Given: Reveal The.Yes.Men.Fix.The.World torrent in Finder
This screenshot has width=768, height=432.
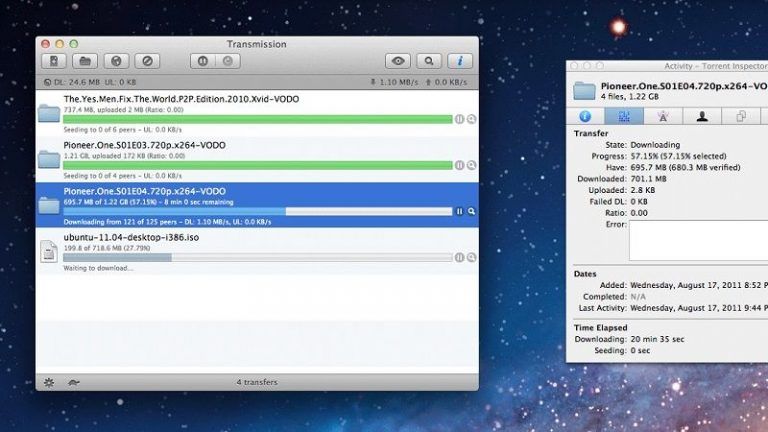Looking at the screenshot, I should 471,119.
